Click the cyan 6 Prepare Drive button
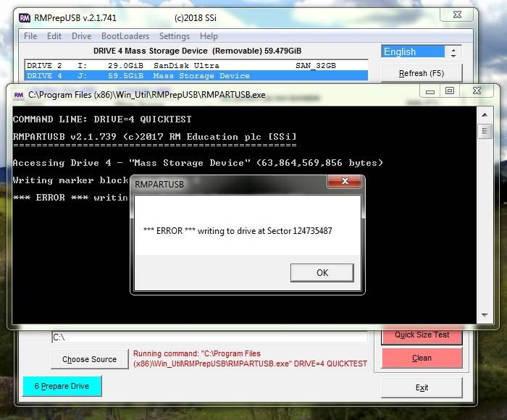The image size is (507, 420). [x=62, y=386]
